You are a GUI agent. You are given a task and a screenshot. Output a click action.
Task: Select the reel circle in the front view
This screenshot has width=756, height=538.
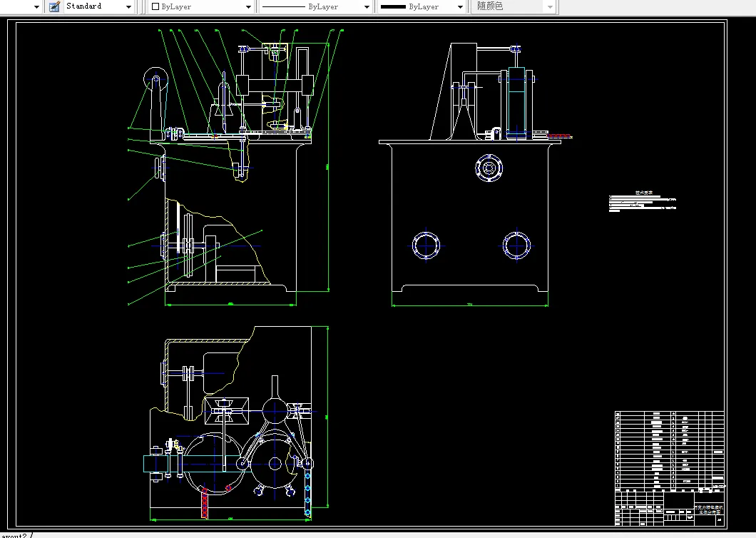[155, 79]
